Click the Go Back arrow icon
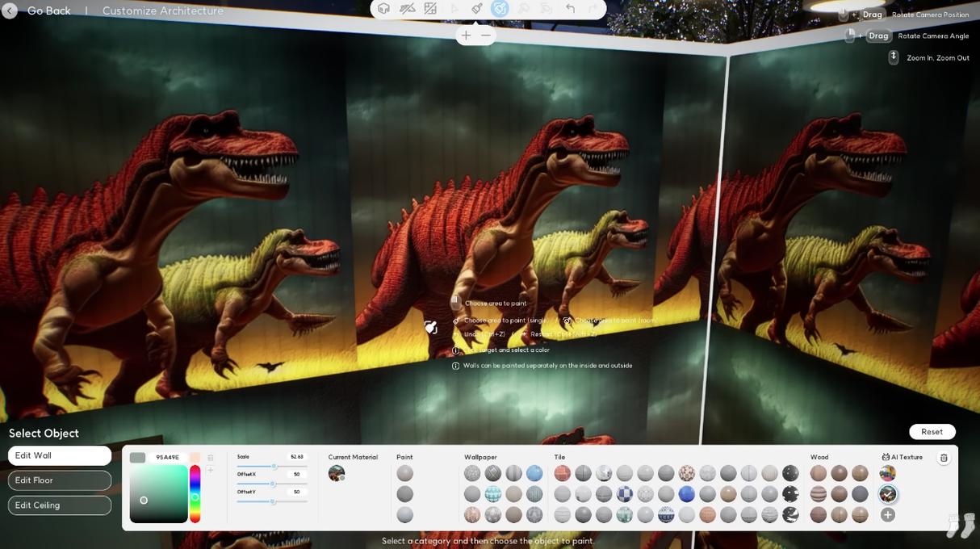Screen dimensions: 980x549 click(10, 10)
